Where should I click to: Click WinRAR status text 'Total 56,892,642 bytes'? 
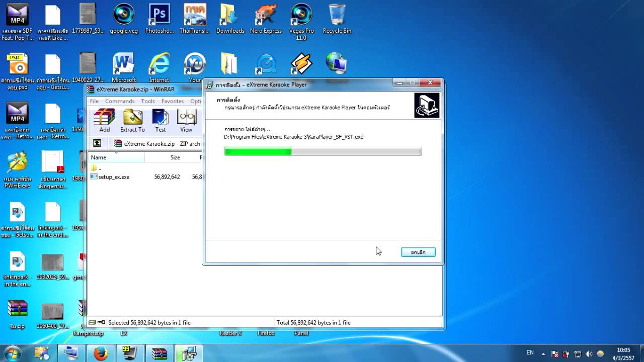point(313,323)
